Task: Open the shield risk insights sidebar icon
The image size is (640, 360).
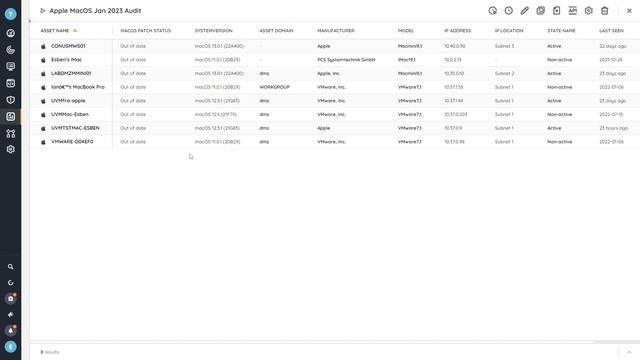Action: (x=11, y=100)
